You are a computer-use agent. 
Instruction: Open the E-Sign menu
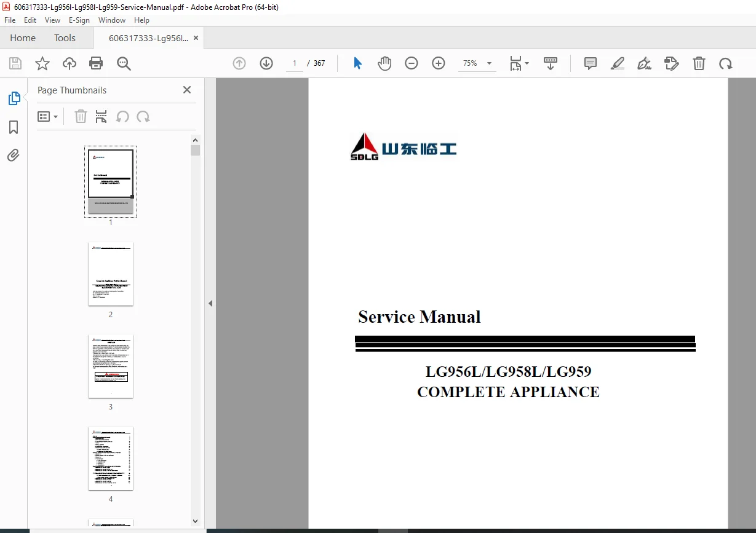click(80, 20)
